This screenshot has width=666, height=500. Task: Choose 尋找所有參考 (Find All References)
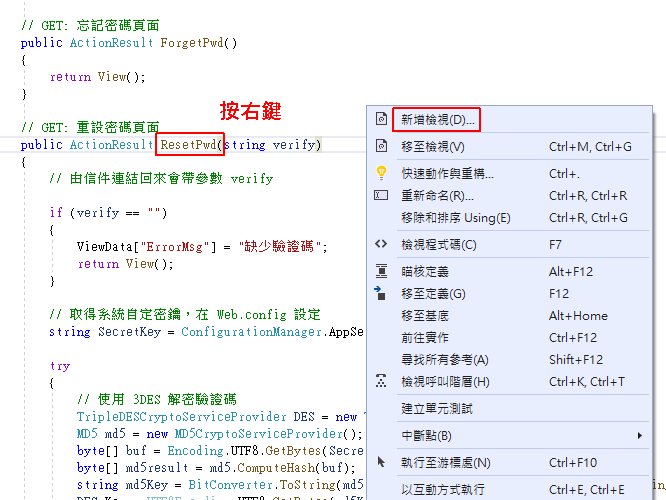click(x=444, y=360)
